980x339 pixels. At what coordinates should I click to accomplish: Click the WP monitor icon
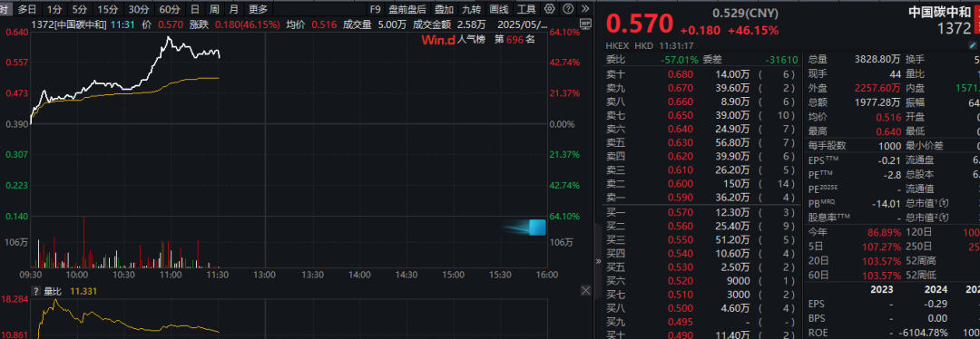pos(585,23)
